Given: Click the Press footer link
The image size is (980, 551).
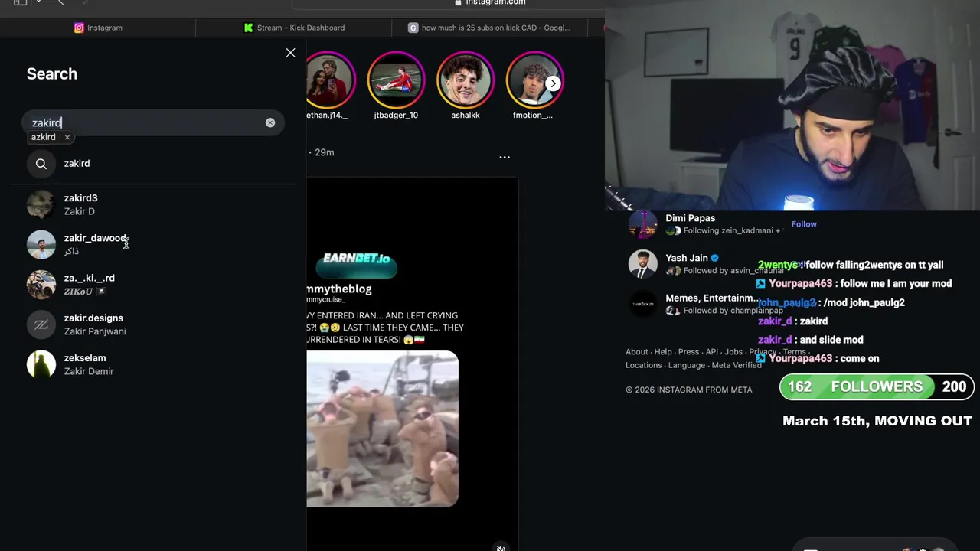Looking at the screenshot, I should click(688, 352).
